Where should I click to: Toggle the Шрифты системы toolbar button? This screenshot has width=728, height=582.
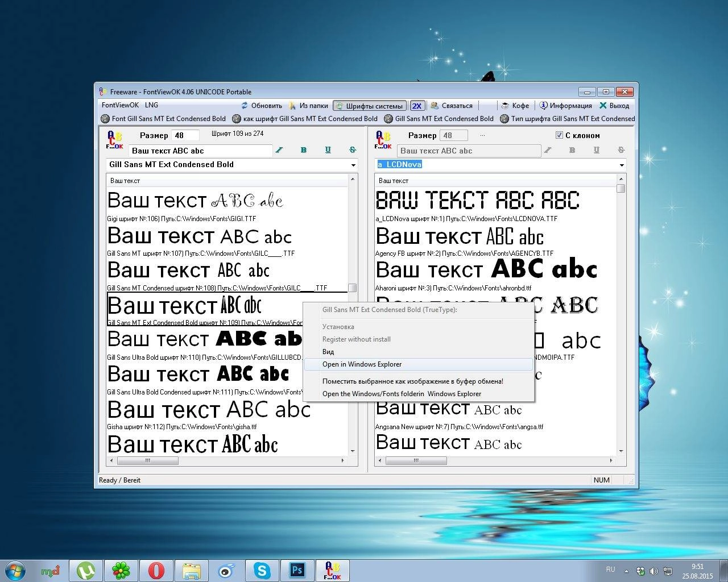[x=370, y=106]
